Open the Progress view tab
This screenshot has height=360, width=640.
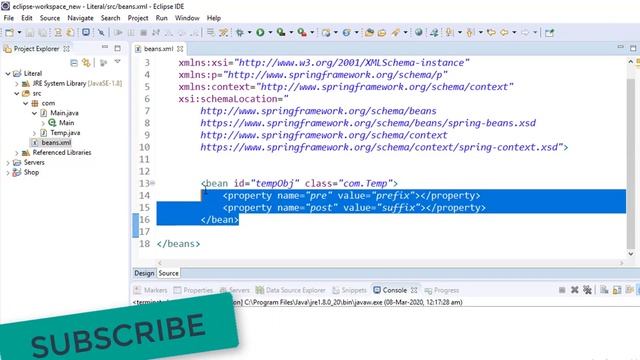[442, 290]
